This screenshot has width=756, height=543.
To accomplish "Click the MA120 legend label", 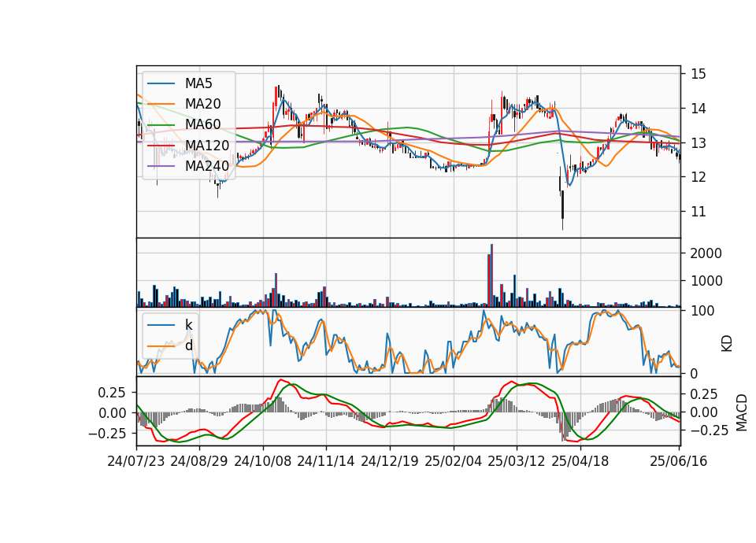I will click(x=207, y=145).
